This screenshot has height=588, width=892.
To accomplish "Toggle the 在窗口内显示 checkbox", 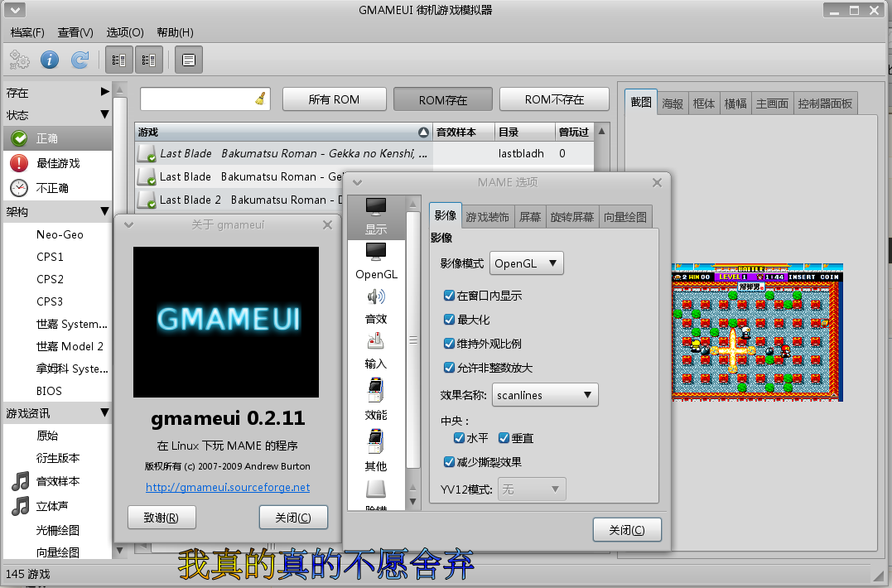I will pos(449,295).
